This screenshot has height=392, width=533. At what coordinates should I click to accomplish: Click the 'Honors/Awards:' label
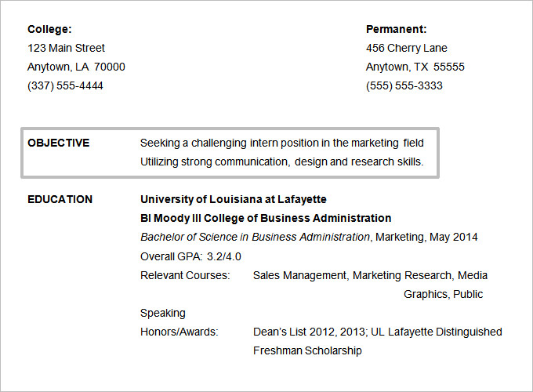(179, 332)
